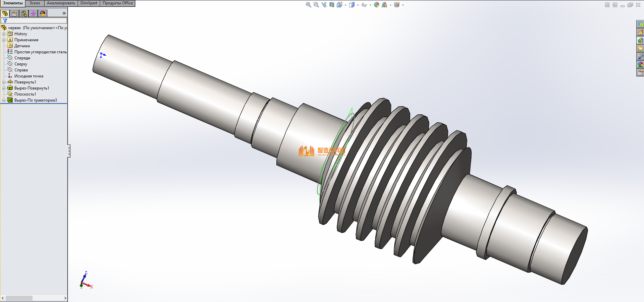Open the Анализировать tab

point(61,3)
